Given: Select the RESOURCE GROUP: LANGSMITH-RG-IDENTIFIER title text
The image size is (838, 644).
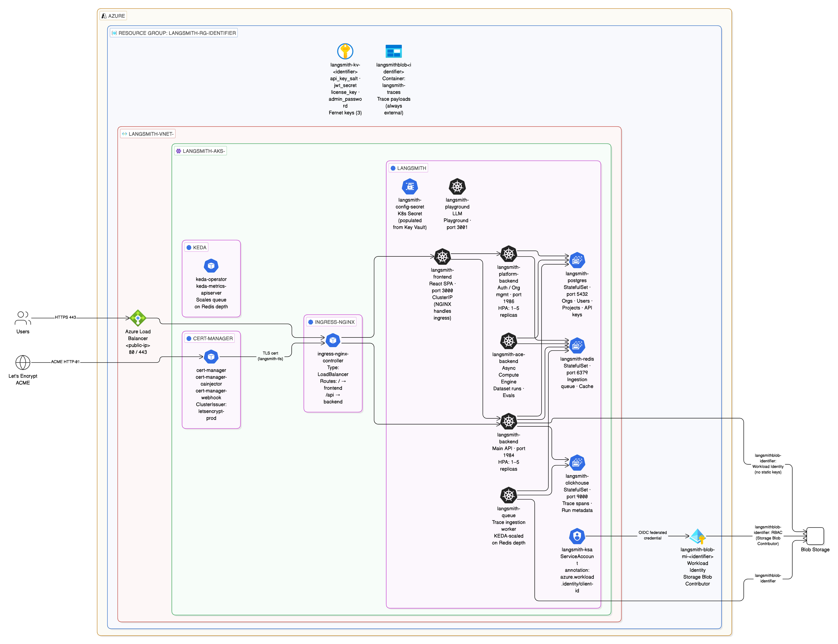Looking at the screenshot, I should [177, 33].
